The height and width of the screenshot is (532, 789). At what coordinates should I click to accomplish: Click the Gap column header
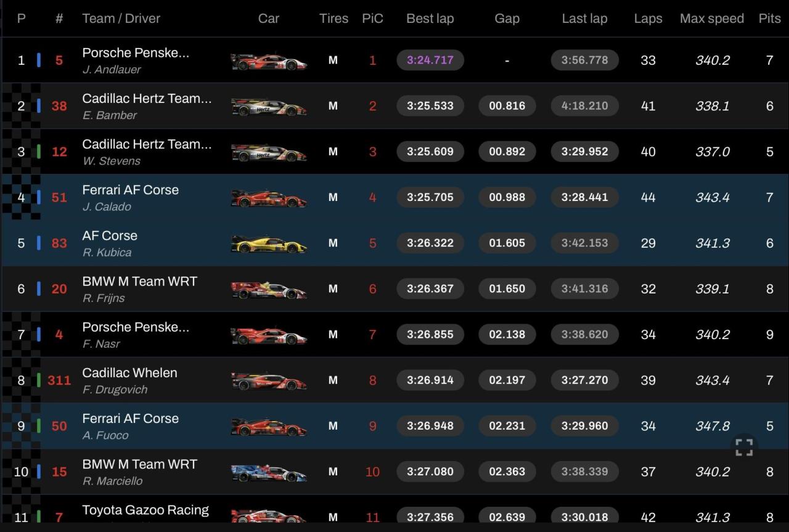tap(507, 18)
